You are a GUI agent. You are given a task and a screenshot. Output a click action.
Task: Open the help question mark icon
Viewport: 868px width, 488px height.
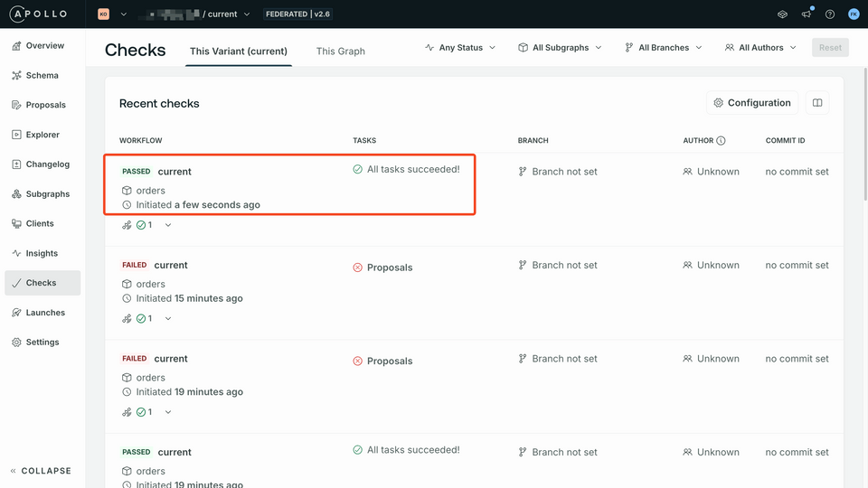click(x=830, y=14)
